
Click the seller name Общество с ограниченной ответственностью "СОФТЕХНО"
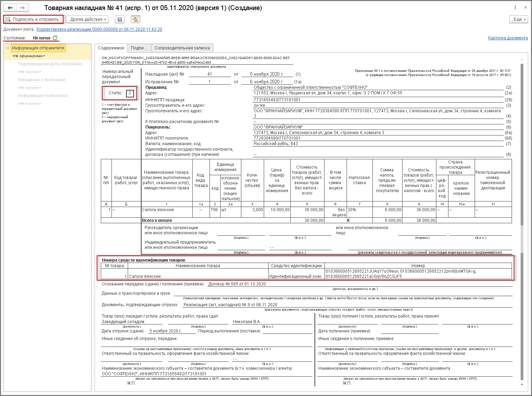(311, 87)
